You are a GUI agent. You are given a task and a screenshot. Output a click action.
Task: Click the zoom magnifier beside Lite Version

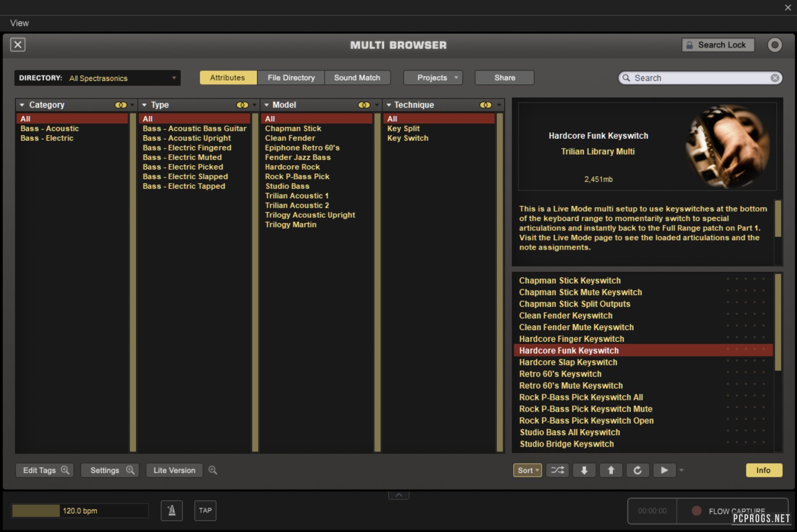(213, 470)
